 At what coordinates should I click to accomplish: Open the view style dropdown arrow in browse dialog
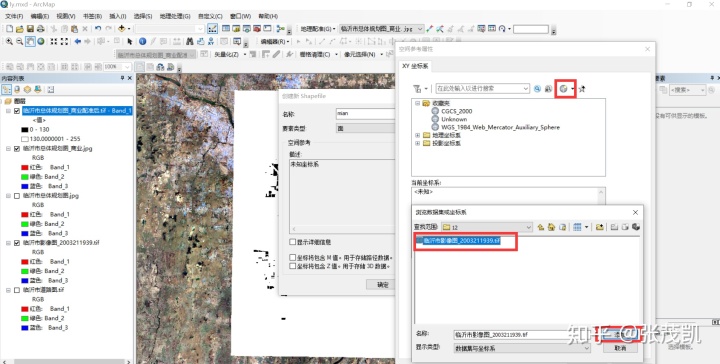(586, 227)
